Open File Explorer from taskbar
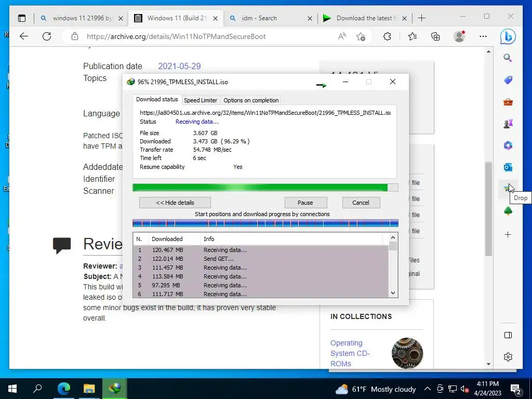Image resolution: width=532 pixels, height=399 pixels. pyautogui.click(x=89, y=389)
